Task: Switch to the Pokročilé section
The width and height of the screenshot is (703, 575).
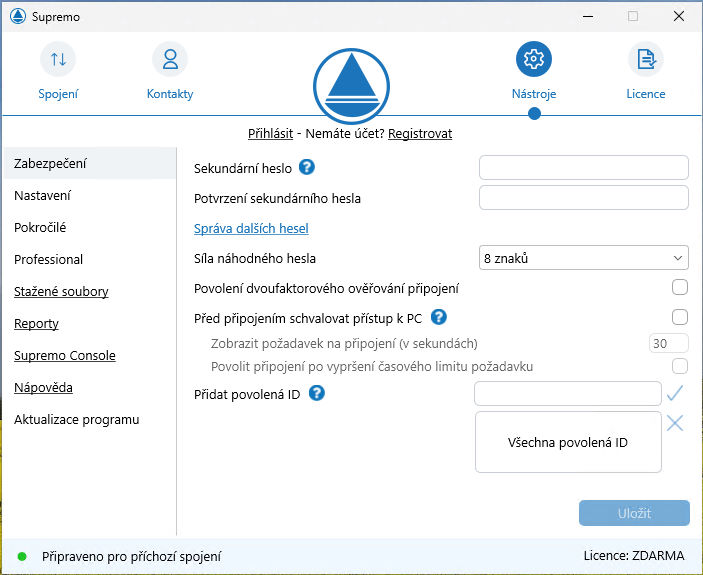Action: click(x=40, y=228)
